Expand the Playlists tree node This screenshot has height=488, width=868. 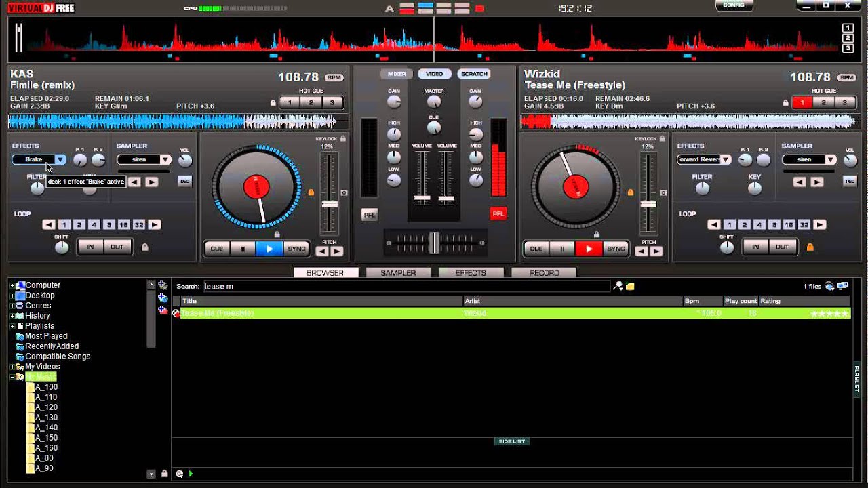tap(12, 327)
